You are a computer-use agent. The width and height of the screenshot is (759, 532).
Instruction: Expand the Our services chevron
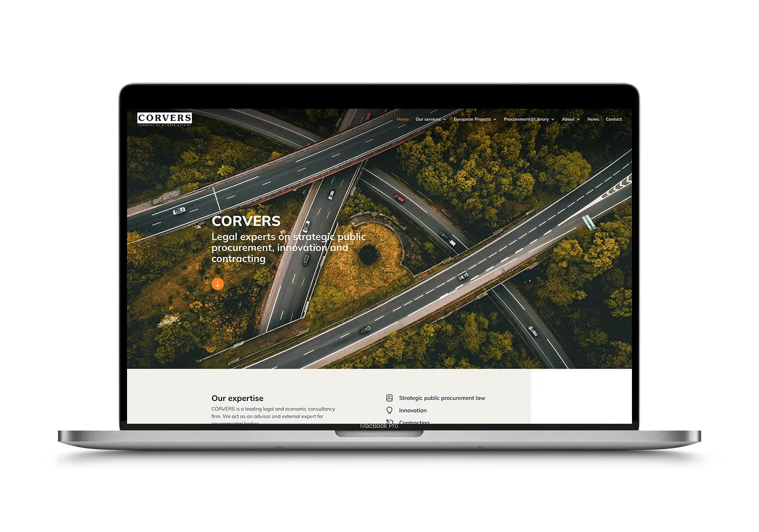pos(445,120)
